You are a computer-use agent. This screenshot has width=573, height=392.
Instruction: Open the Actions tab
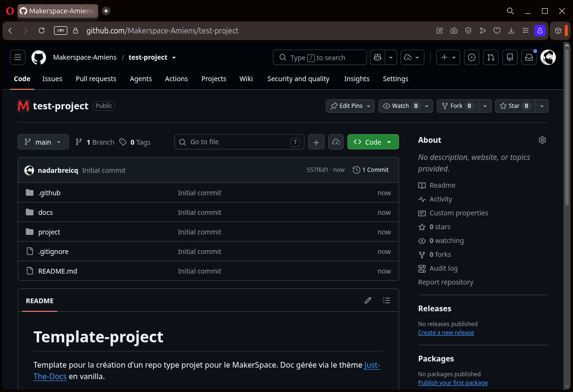(x=176, y=79)
